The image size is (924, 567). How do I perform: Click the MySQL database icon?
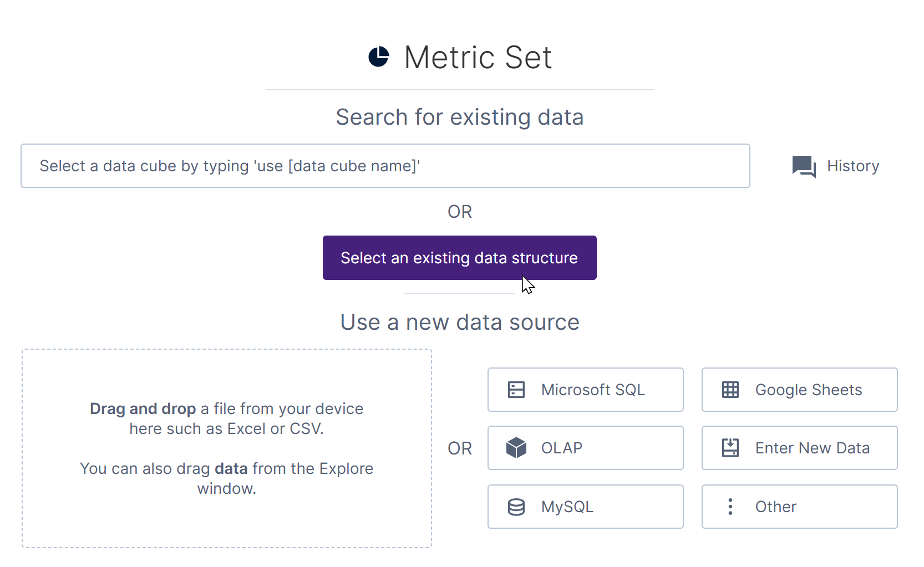coord(516,507)
